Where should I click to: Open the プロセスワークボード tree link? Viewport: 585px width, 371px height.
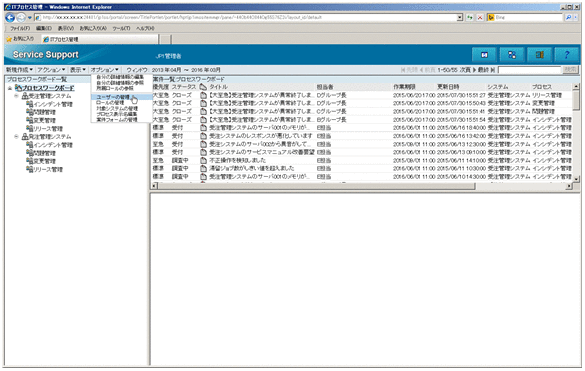pyautogui.click(x=49, y=88)
